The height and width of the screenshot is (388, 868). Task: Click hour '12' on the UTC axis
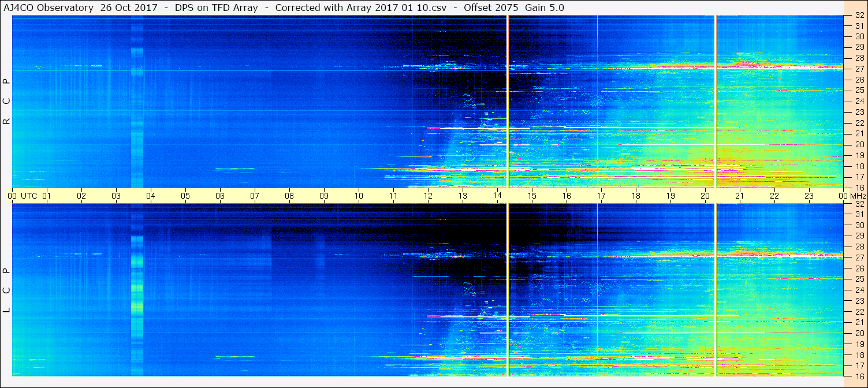[x=428, y=196]
